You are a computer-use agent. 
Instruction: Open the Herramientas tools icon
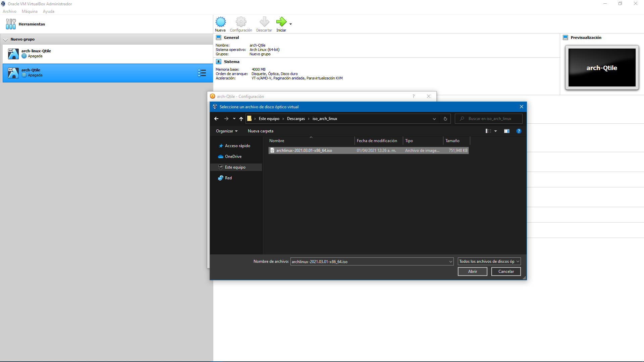point(11,24)
